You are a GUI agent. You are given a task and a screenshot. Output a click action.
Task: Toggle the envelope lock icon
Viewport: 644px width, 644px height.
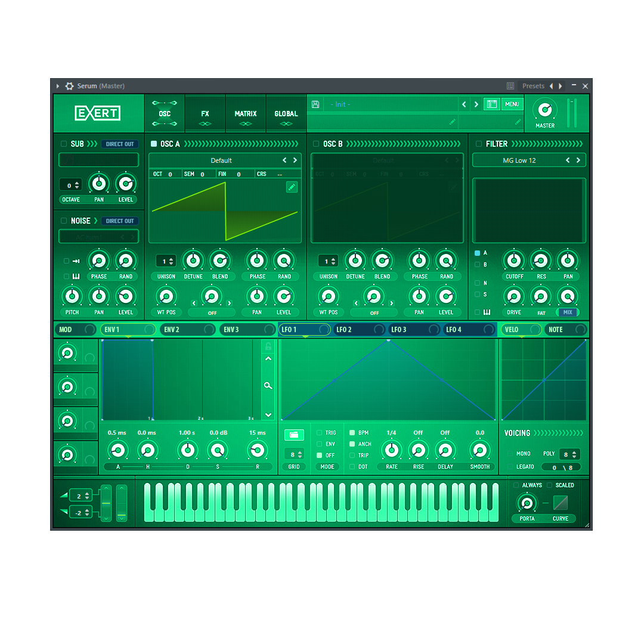coord(268,346)
